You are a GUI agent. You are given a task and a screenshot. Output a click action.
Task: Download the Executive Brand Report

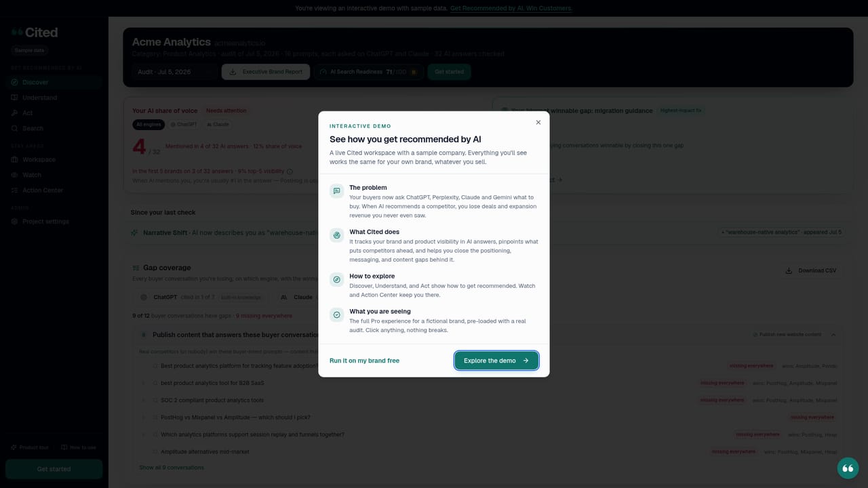click(266, 72)
